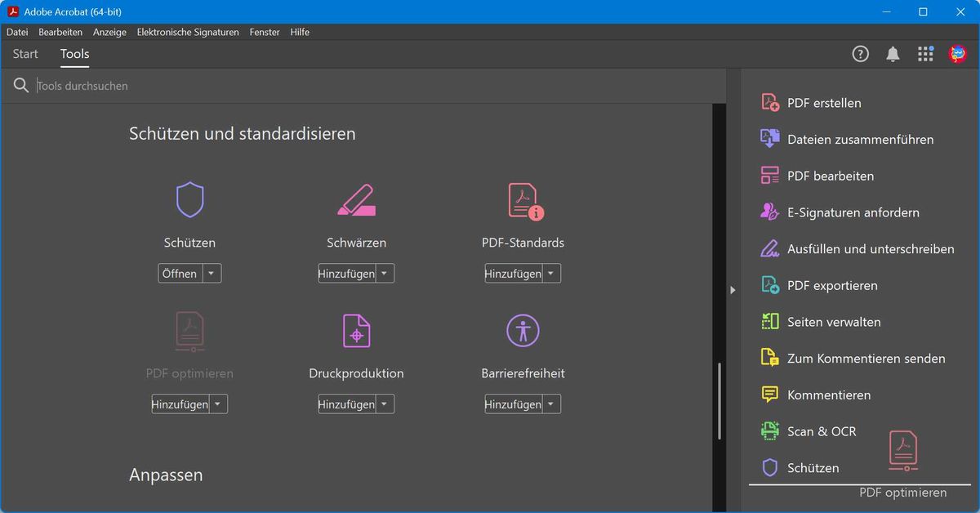Click the E-Signaturen anfordern sidebar icon
Screen dimensions: 980x513
(770, 212)
